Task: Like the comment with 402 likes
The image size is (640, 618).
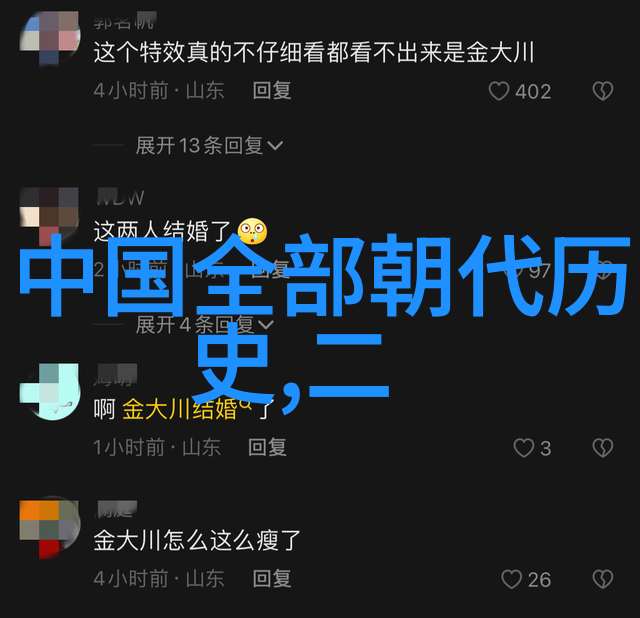Action: [499, 91]
